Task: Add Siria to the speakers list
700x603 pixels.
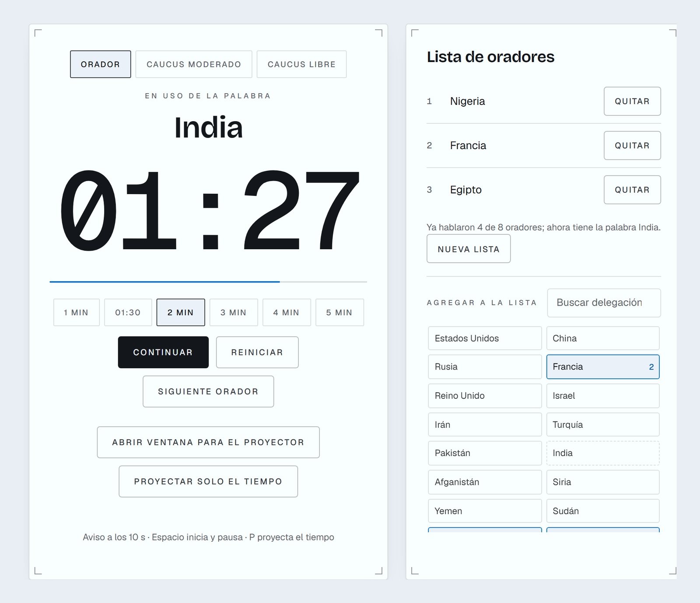Action: coord(603,482)
